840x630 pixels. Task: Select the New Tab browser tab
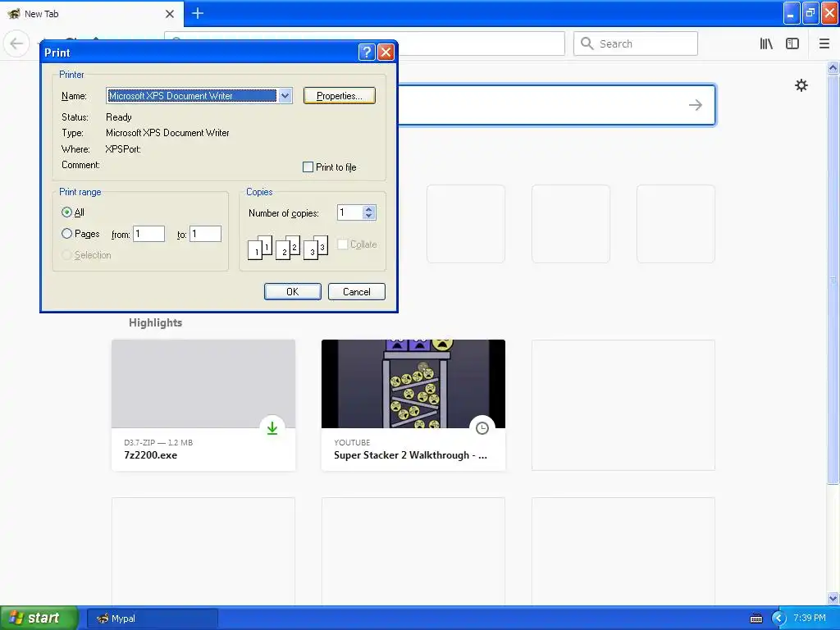[x=91, y=13]
